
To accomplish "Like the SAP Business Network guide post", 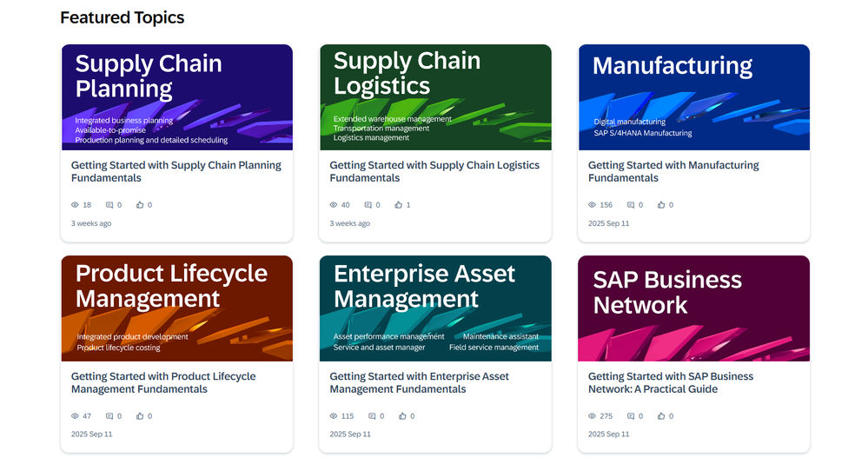I will point(661,416).
